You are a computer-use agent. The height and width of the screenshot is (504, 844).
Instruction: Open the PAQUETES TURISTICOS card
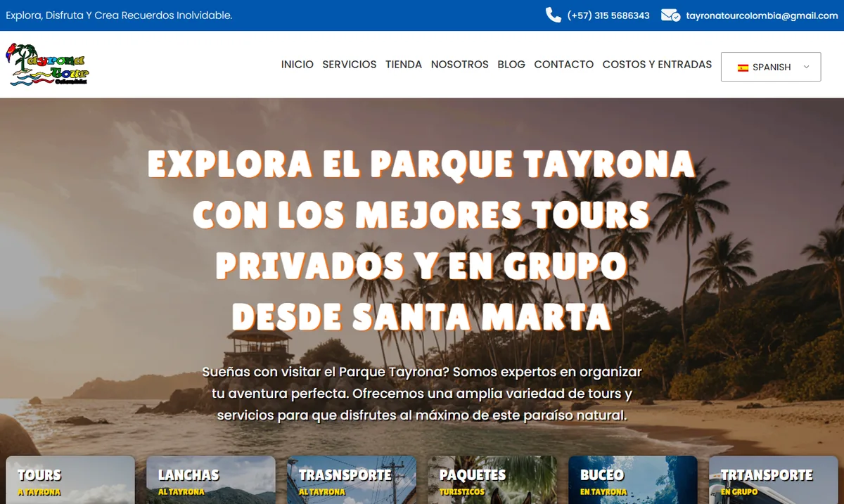[x=492, y=480]
